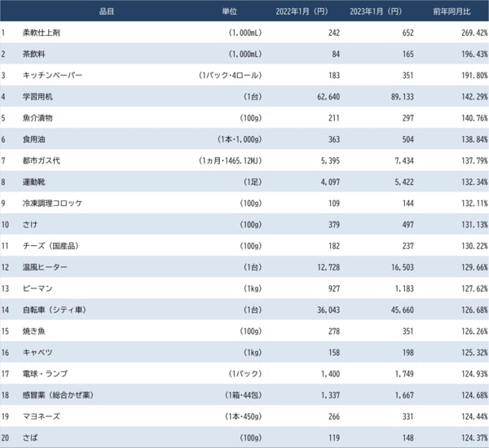Click the 124.37% ratio value
The height and width of the screenshot is (448, 489).
pyautogui.click(x=474, y=437)
